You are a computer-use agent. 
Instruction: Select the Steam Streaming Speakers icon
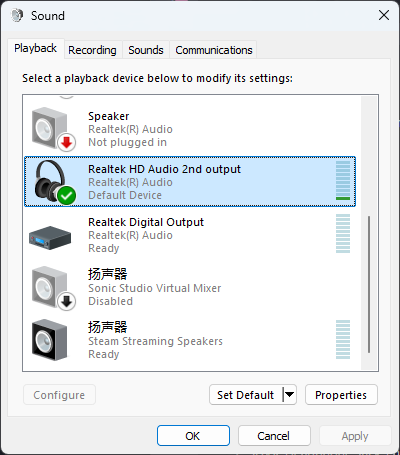pos(49,340)
